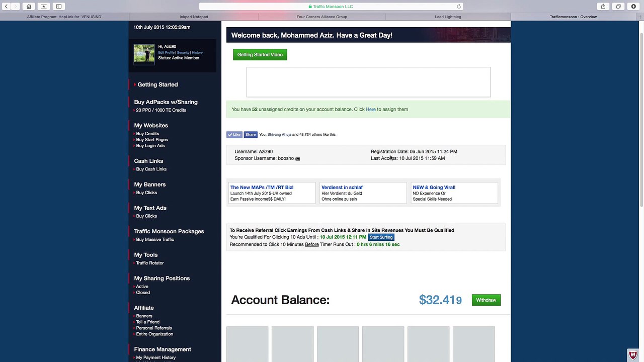This screenshot has height=362, width=644.
Task: Open the Finance Management section
Action: click(163, 349)
